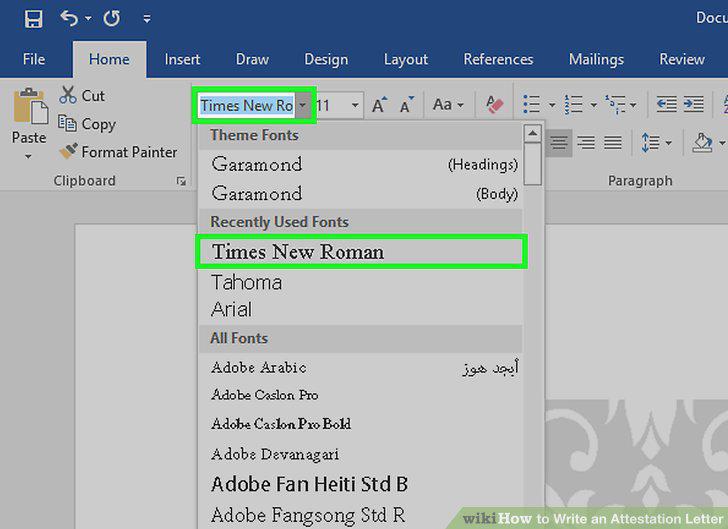Toggle the font name dropdown arrow
The height and width of the screenshot is (529, 728).
(303, 105)
